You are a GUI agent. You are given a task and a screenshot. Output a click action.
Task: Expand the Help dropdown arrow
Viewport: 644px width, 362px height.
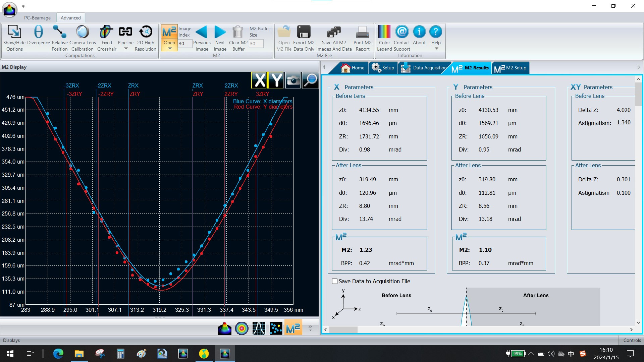click(436, 49)
